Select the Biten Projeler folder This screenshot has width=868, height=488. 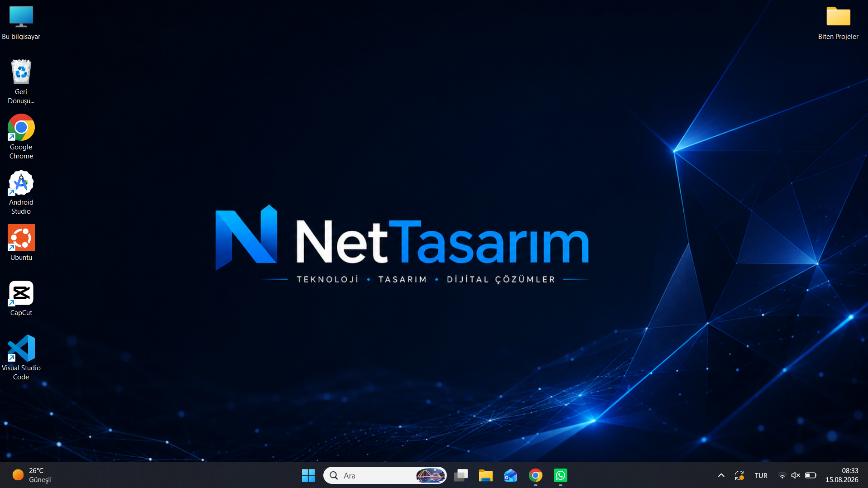(838, 23)
